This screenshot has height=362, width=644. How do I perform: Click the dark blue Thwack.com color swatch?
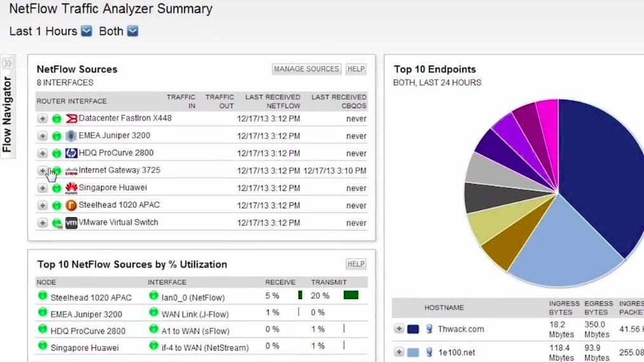[x=413, y=329]
